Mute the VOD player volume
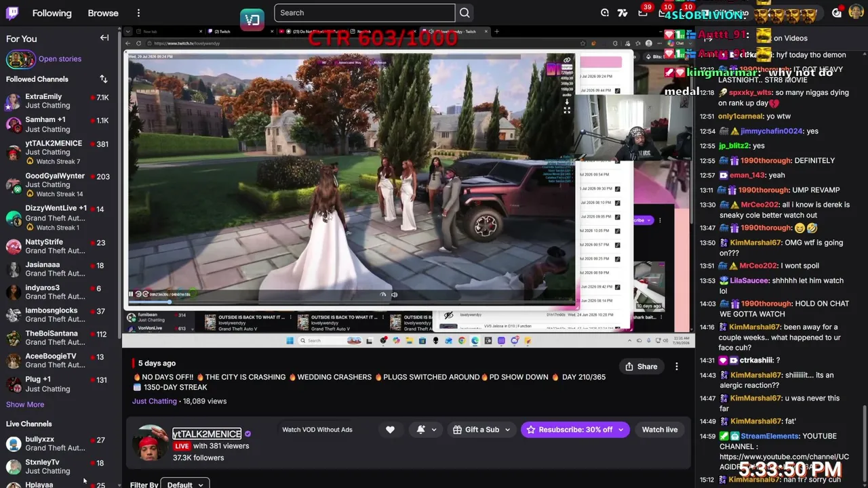Screen dimensions: 868x488 pyautogui.click(x=395, y=294)
